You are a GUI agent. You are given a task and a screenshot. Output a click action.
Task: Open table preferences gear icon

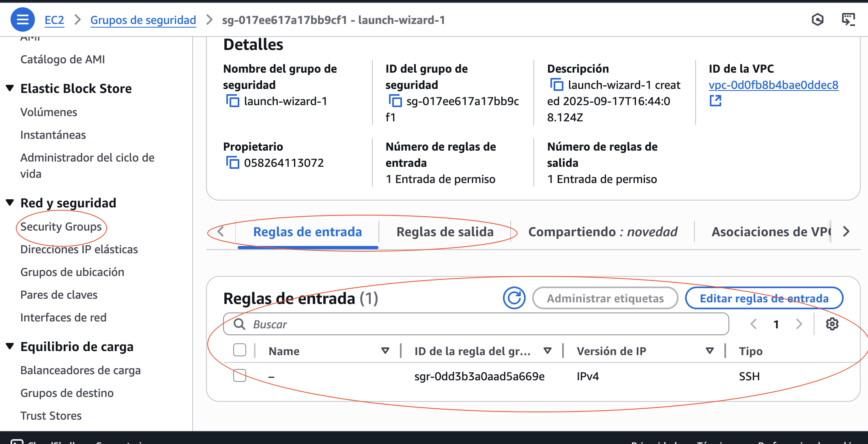point(832,324)
